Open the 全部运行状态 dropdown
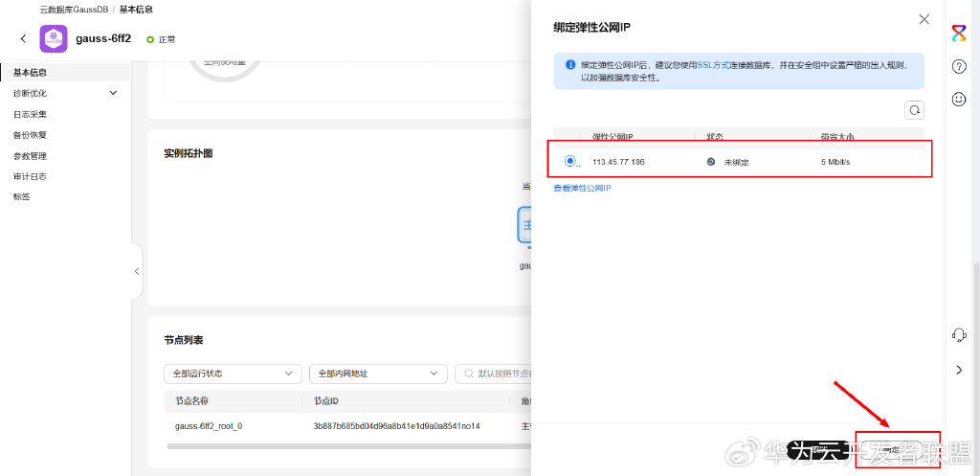Image resolution: width=980 pixels, height=476 pixels. click(234, 374)
